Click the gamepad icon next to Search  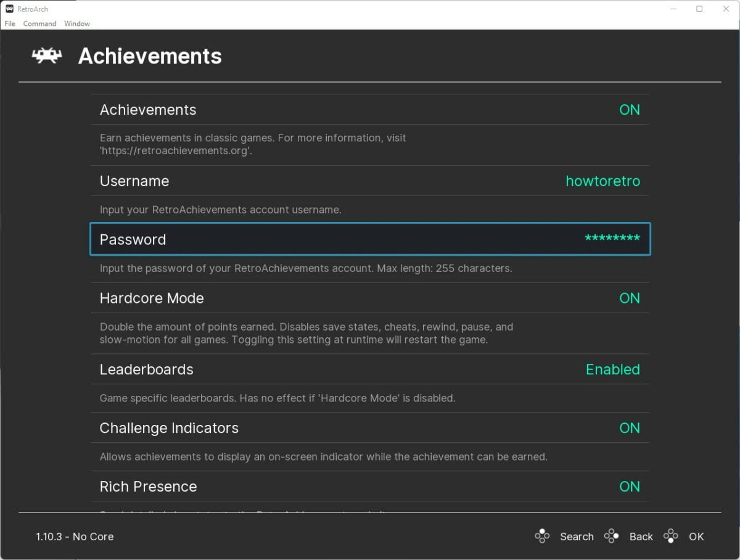pyautogui.click(x=543, y=536)
